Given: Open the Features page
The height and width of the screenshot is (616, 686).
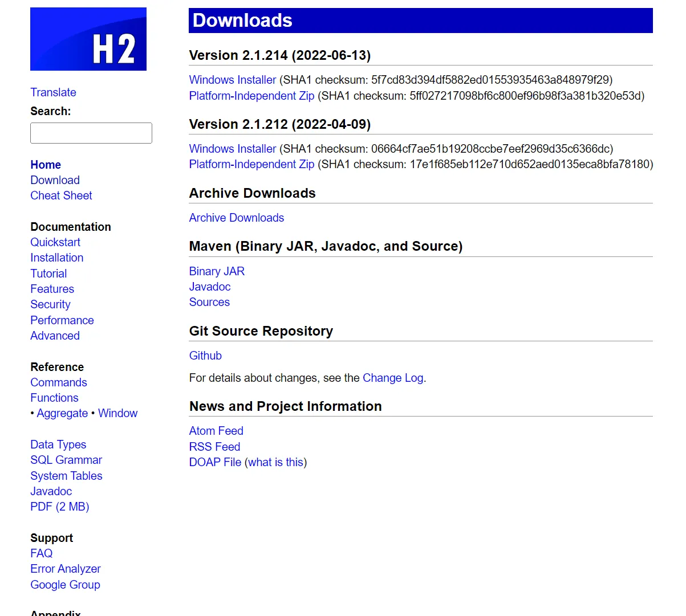Looking at the screenshot, I should point(52,289).
